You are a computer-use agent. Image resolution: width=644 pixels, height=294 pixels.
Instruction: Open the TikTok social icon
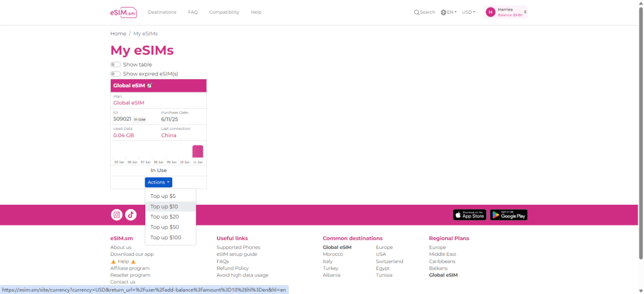click(x=131, y=215)
